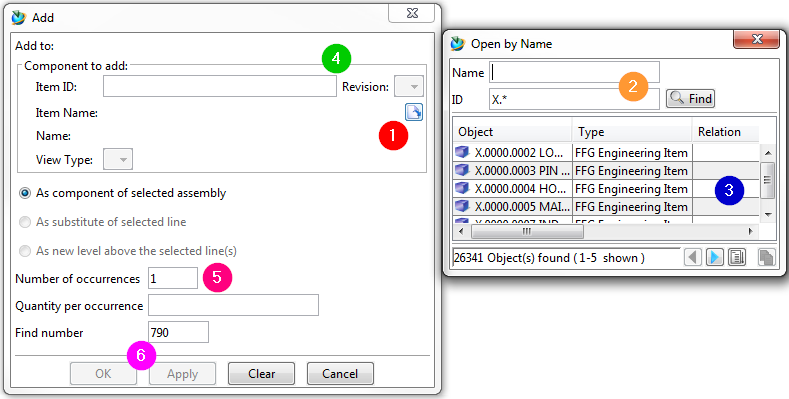Open the item search icon beside Item Name
789x399 pixels.
[414, 112]
